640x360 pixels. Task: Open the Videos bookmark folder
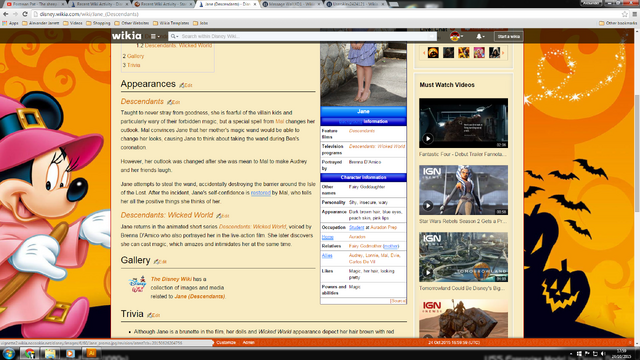point(73,23)
